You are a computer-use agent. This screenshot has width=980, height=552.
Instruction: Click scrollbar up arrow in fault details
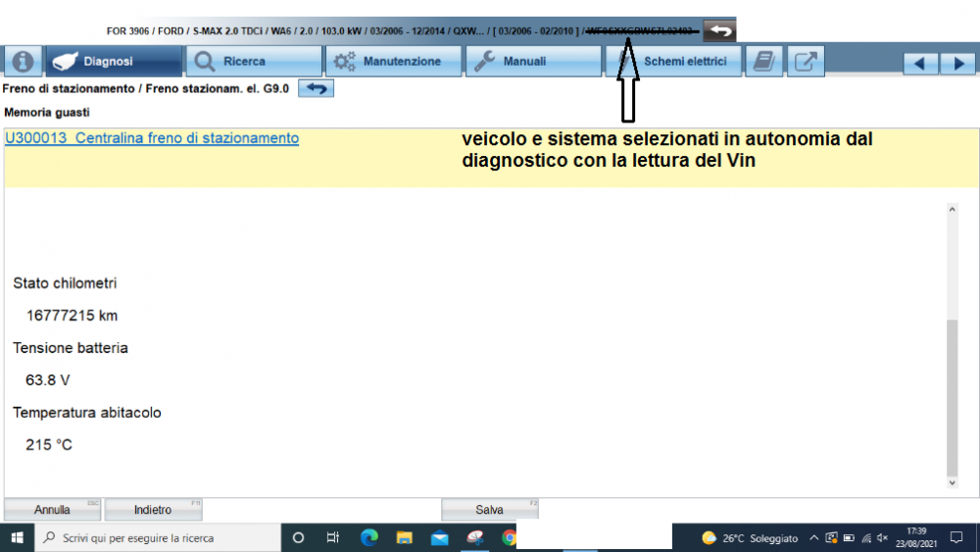coord(952,210)
